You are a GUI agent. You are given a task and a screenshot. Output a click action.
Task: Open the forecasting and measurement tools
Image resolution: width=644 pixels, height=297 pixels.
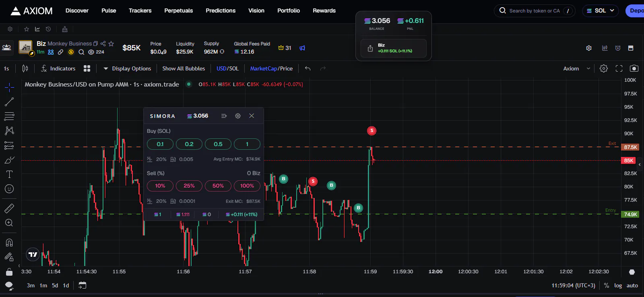click(9, 145)
